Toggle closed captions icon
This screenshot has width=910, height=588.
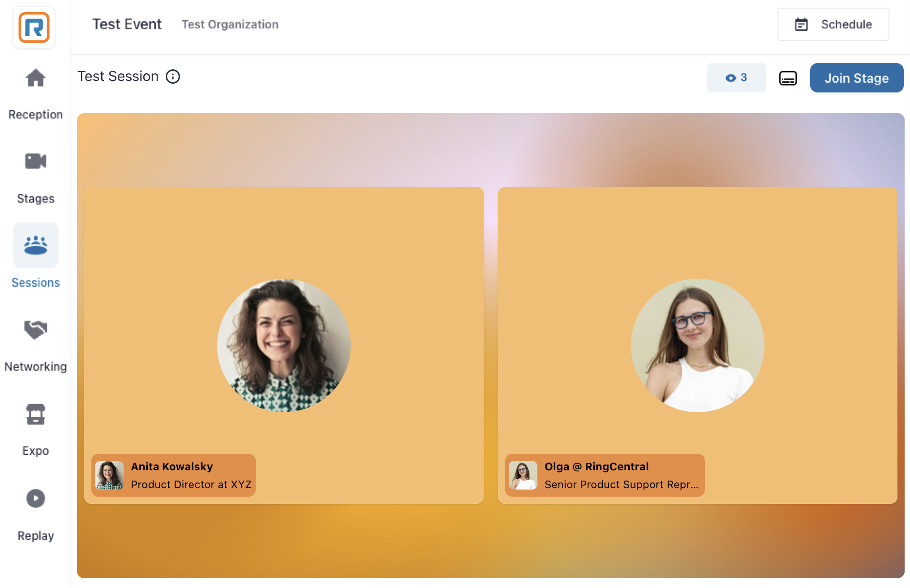(788, 78)
